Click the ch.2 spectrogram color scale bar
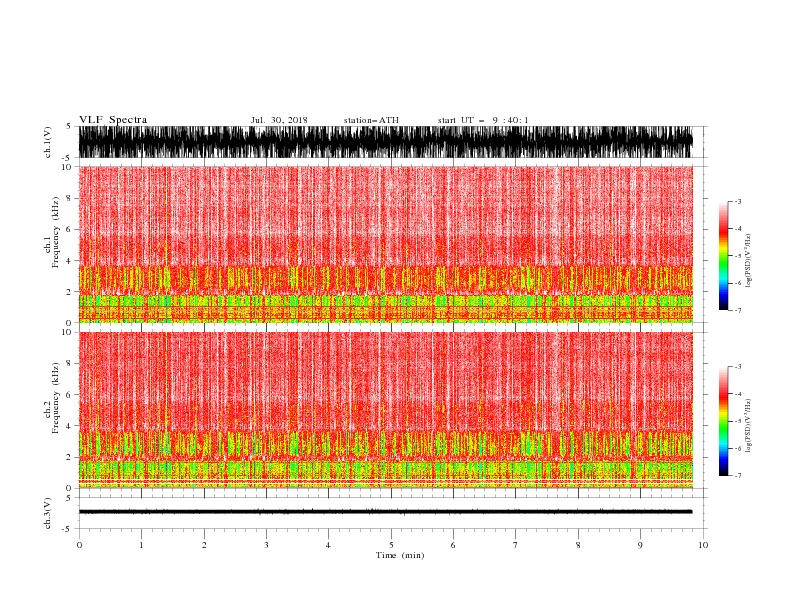 pyautogui.click(x=723, y=421)
